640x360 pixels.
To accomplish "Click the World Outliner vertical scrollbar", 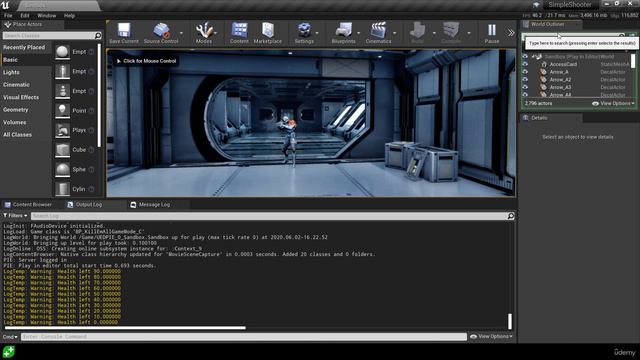I will pos(633,61).
